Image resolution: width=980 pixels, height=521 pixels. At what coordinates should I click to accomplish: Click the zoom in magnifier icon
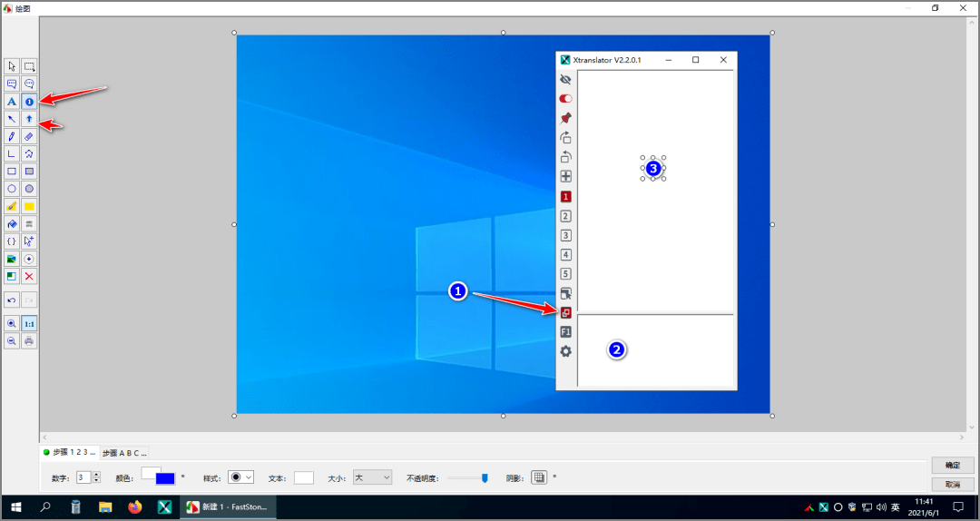[12, 323]
